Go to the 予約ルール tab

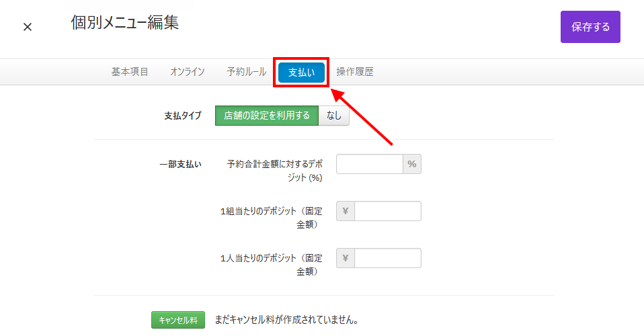(x=247, y=72)
